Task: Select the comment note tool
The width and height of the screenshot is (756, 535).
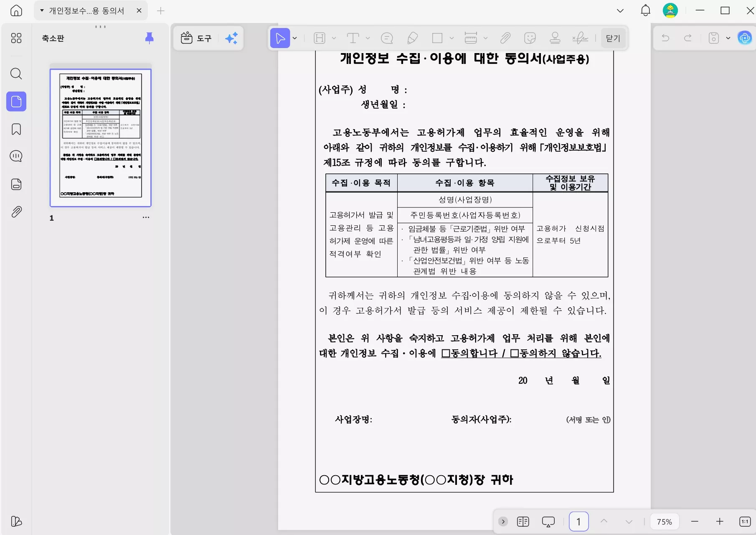Action: (x=387, y=38)
